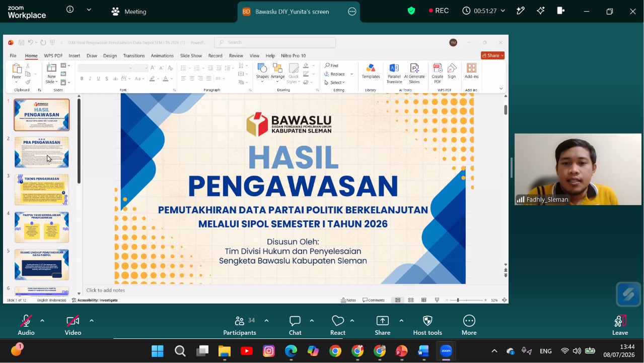644x363 pixels.
Task: Open meeting info icon in Zoom header
Action: point(70,10)
